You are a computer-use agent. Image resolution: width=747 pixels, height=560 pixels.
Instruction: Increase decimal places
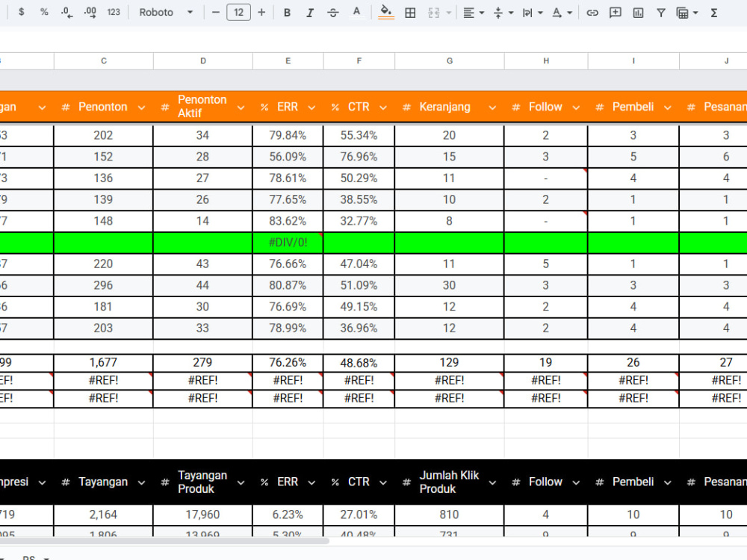(90, 13)
